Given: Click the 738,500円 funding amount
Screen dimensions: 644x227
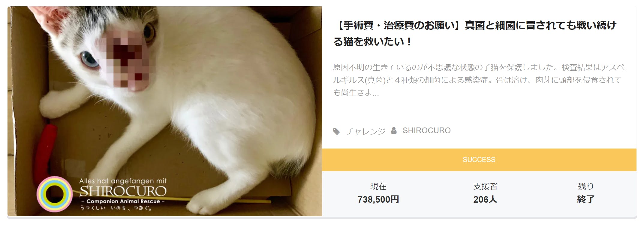Looking at the screenshot, I should pos(378,199).
